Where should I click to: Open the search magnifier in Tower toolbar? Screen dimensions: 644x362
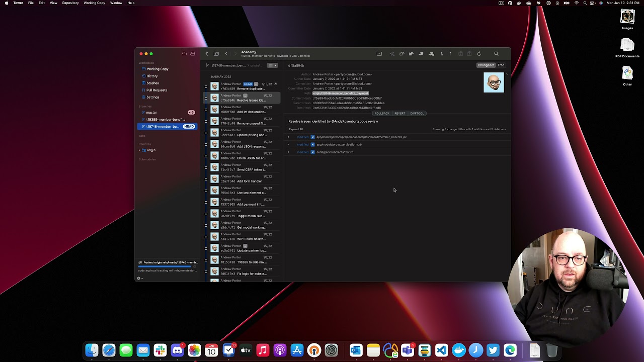[x=496, y=54]
